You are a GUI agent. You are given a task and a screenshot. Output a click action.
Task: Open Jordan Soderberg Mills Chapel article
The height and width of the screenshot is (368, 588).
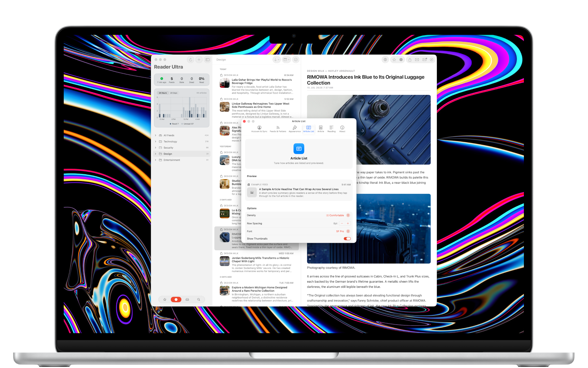tap(257, 262)
